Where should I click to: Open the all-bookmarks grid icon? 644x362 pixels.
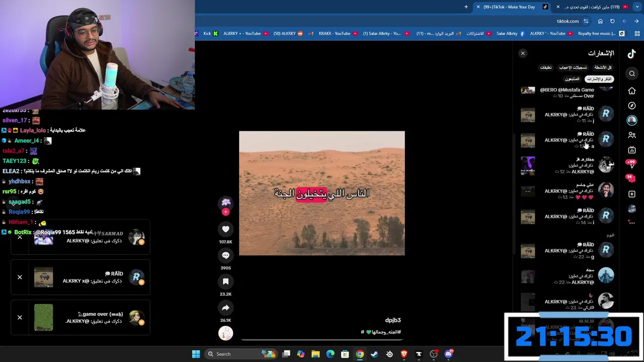click(637, 34)
